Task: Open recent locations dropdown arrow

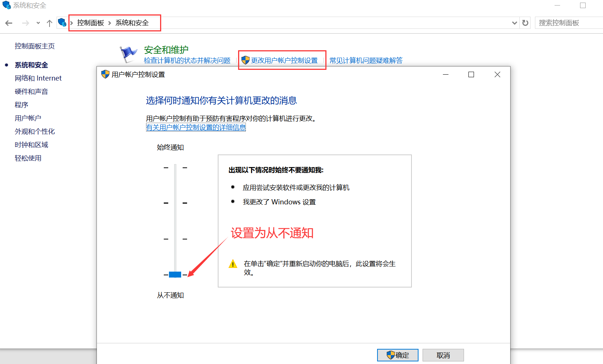Action: [x=38, y=23]
